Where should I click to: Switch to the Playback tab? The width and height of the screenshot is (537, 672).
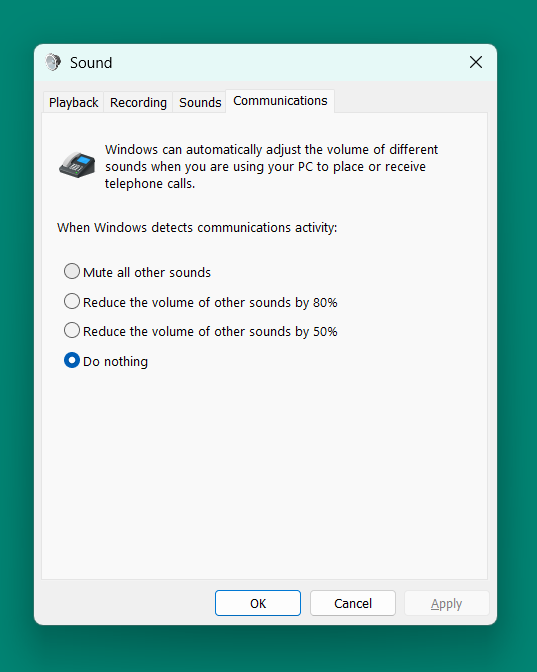(x=73, y=103)
